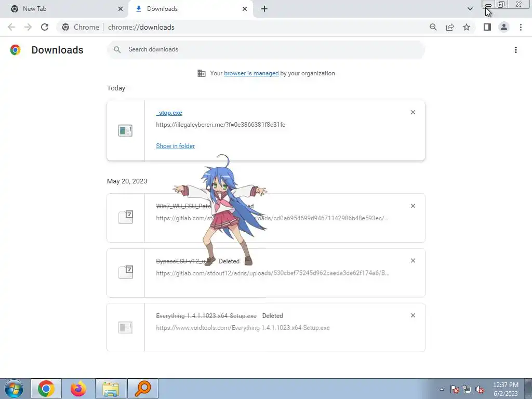Viewport: 532px width, 399px height.
Task: Go forward with the forward arrow
Action: coord(28,27)
